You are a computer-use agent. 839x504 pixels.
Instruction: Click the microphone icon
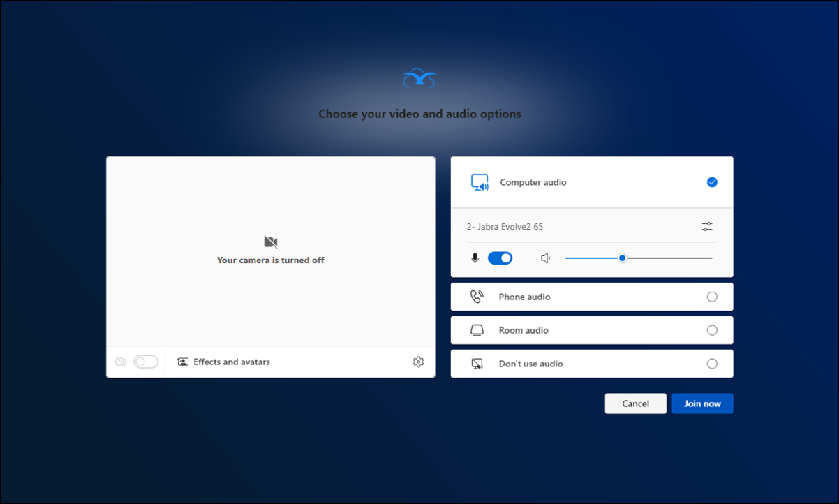coord(475,258)
